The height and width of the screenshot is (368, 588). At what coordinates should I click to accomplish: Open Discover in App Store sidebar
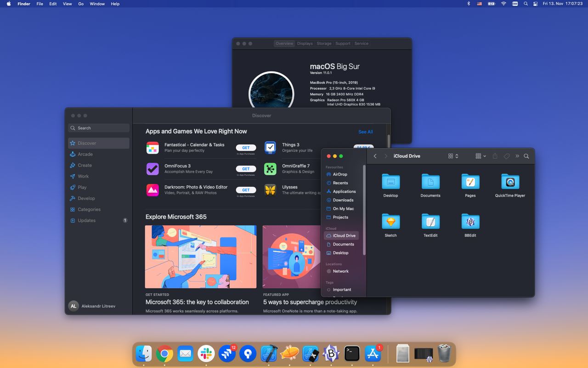[99, 143]
